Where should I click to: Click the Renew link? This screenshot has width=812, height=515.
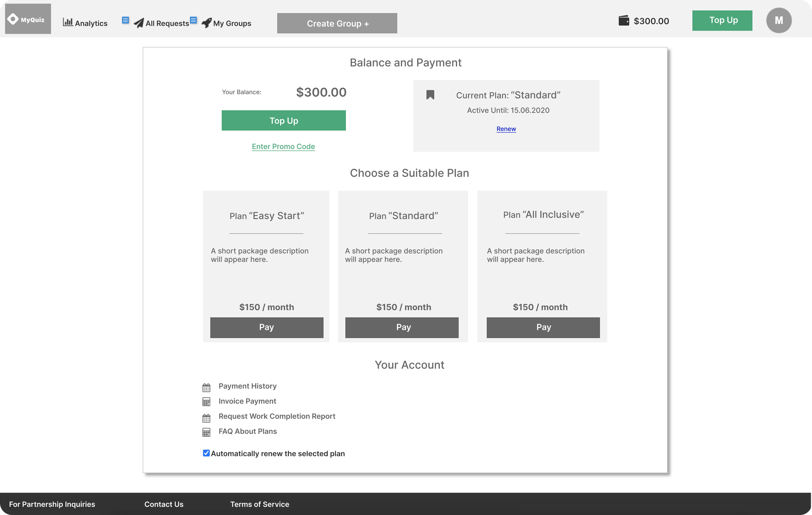(506, 129)
